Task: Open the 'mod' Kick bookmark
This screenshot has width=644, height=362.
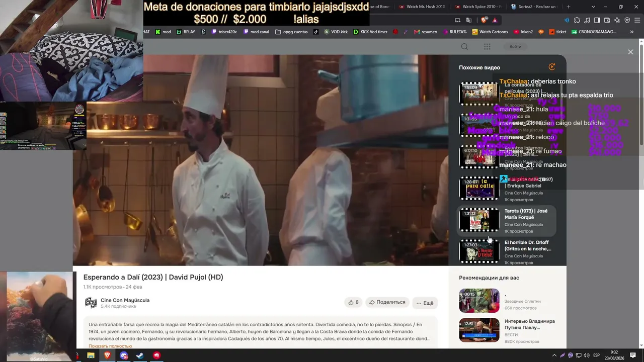Action: click(163, 32)
